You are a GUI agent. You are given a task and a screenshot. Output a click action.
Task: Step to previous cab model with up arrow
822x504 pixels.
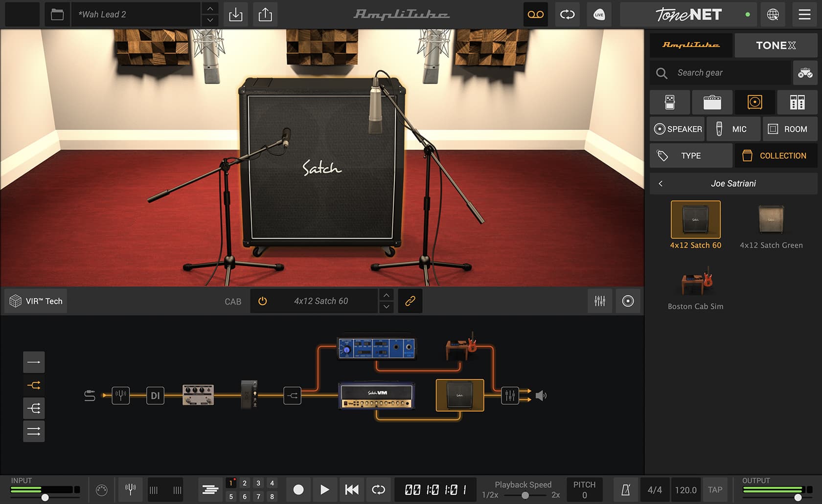[x=386, y=295]
